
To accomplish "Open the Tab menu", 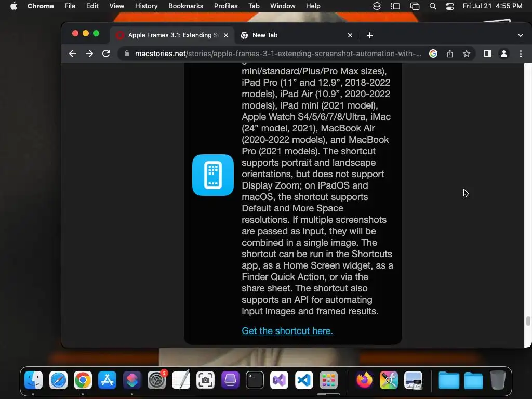I will 254,6.
